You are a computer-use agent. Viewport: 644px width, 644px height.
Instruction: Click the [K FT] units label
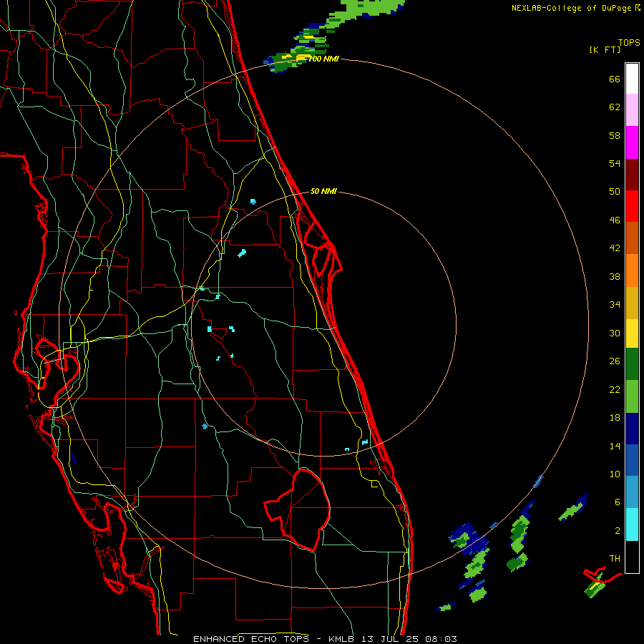click(605, 49)
